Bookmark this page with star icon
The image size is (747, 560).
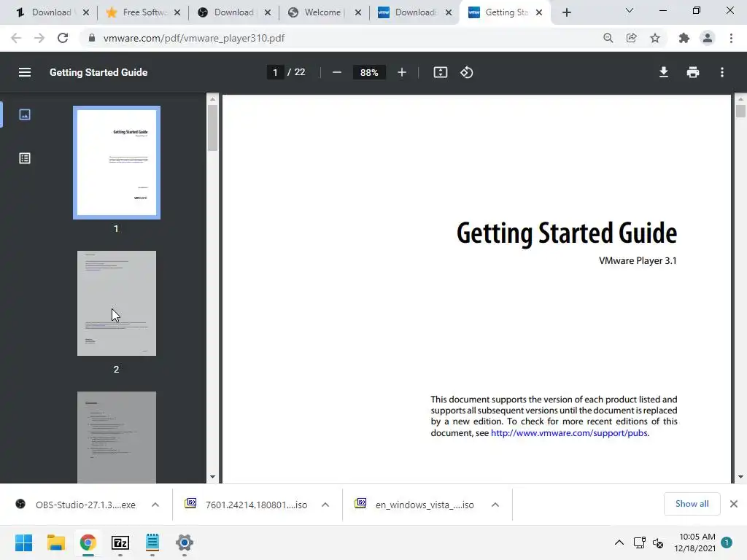click(x=655, y=38)
